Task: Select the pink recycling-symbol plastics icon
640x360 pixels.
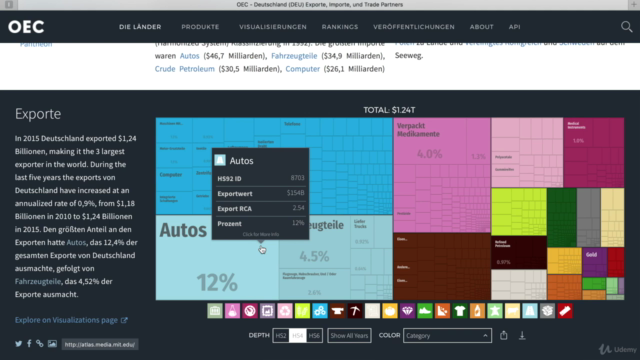Action: click(285, 311)
